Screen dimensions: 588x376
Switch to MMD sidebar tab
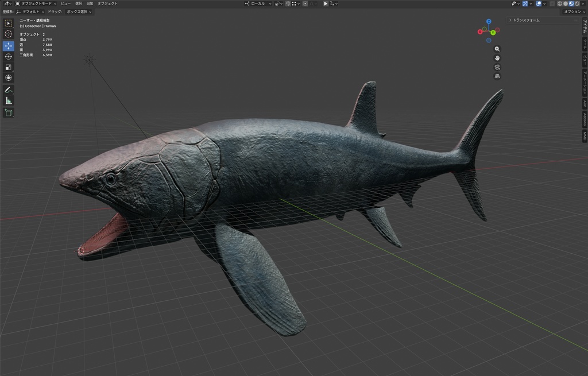click(x=585, y=135)
